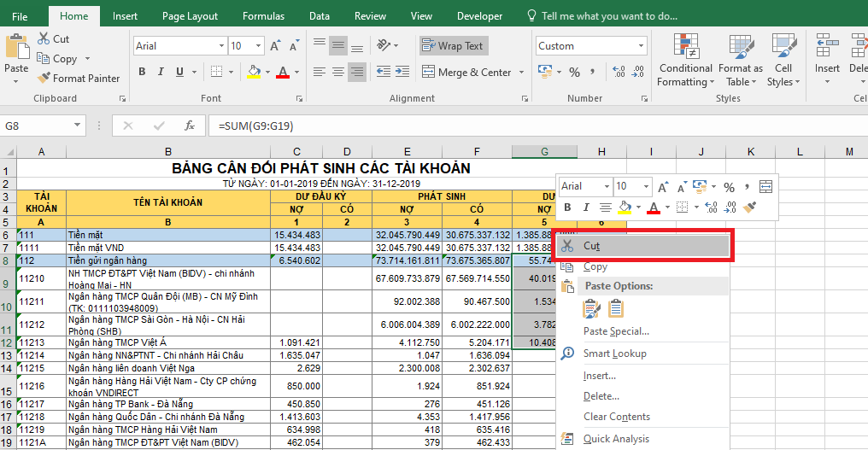Select Clear Contents in the context menu
The height and width of the screenshot is (450, 868).
point(617,417)
